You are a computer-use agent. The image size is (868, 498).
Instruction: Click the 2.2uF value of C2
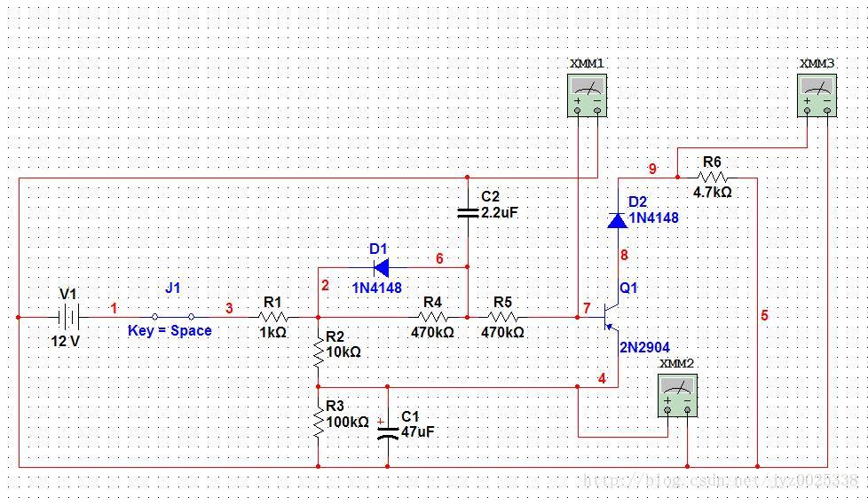tap(500, 213)
